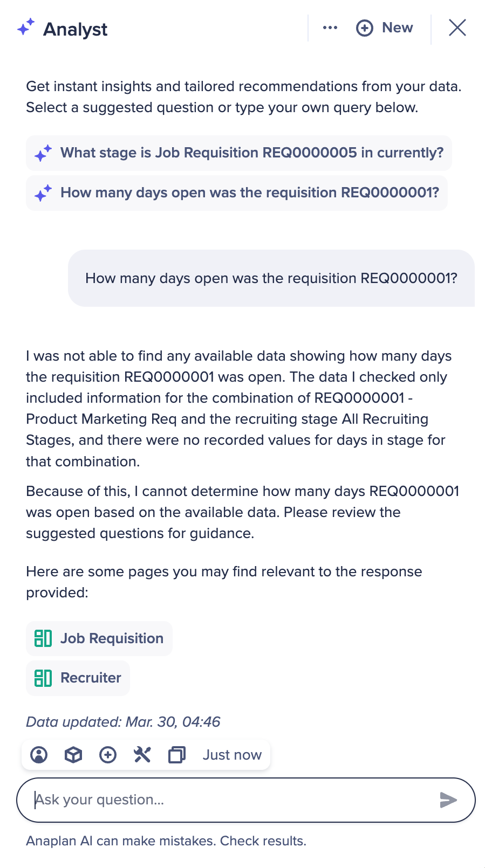The height and width of the screenshot is (868, 485).
Task: Click the Just now timestamp label
Action: tap(232, 755)
